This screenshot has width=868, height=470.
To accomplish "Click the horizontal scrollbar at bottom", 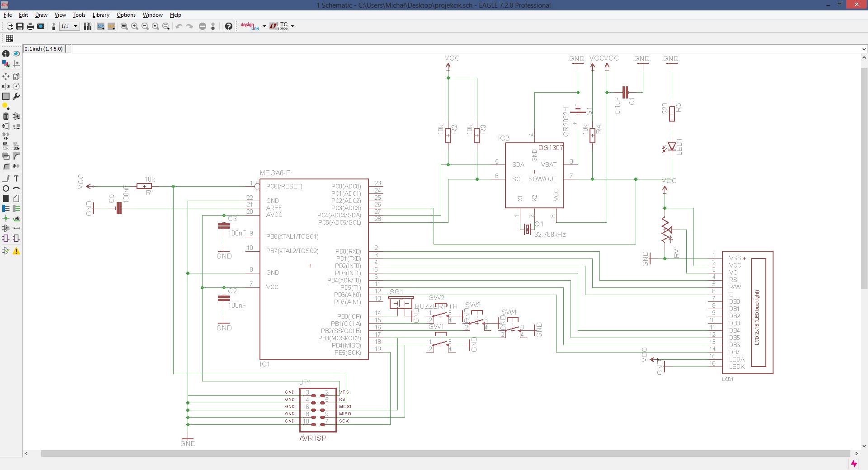I will [x=445, y=453].
